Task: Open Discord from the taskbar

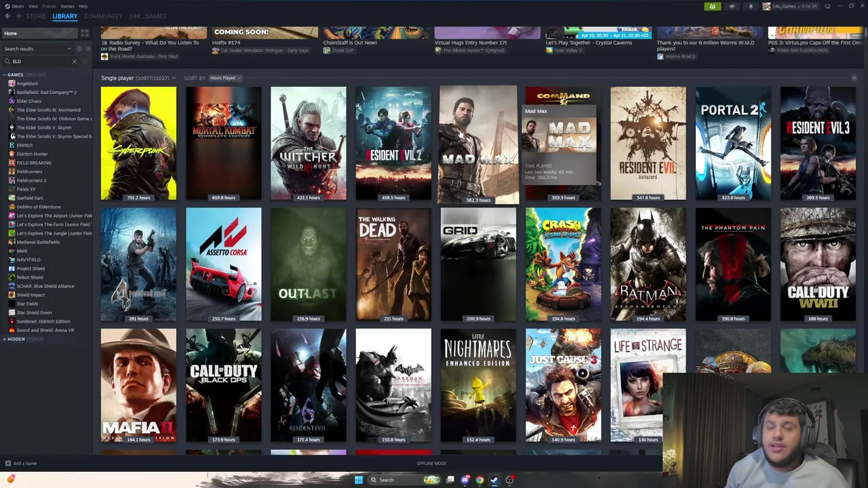Action: [465, 480]
